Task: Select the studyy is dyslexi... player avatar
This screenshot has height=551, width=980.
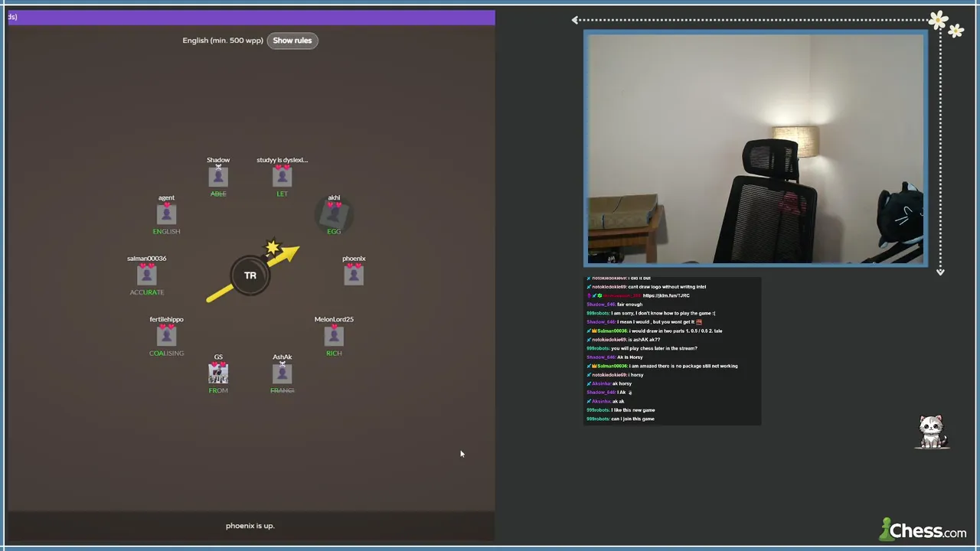Action: tap(283, 178)
